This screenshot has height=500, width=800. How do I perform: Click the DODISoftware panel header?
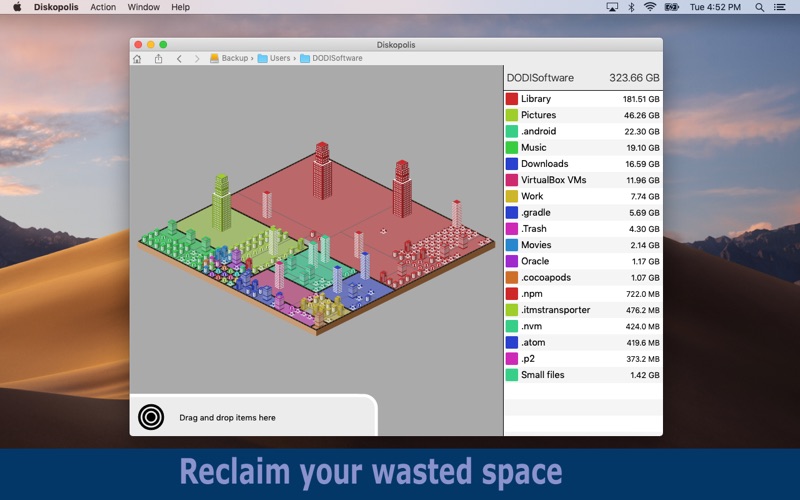(x=583, y=78)
